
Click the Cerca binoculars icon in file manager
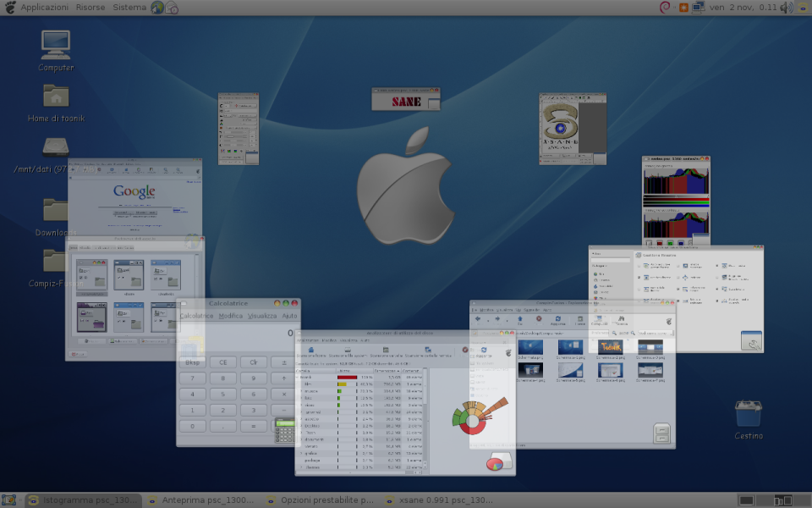click(621, 320)
